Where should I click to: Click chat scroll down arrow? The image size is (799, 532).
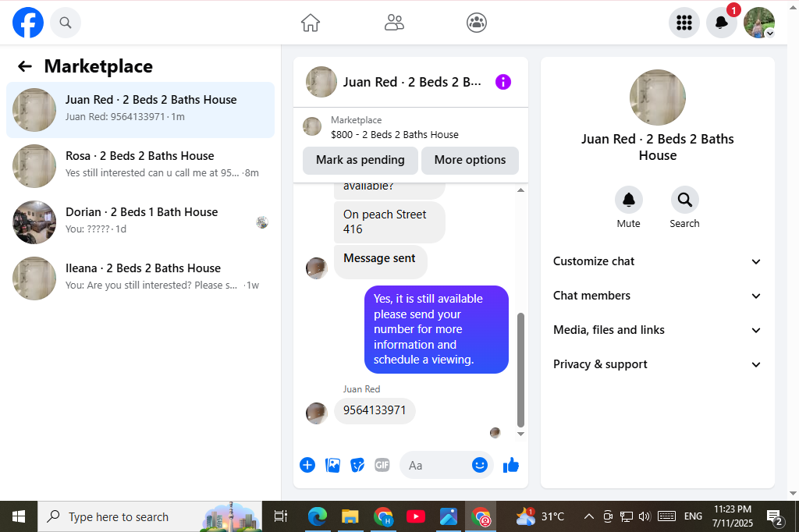(520, 434)
